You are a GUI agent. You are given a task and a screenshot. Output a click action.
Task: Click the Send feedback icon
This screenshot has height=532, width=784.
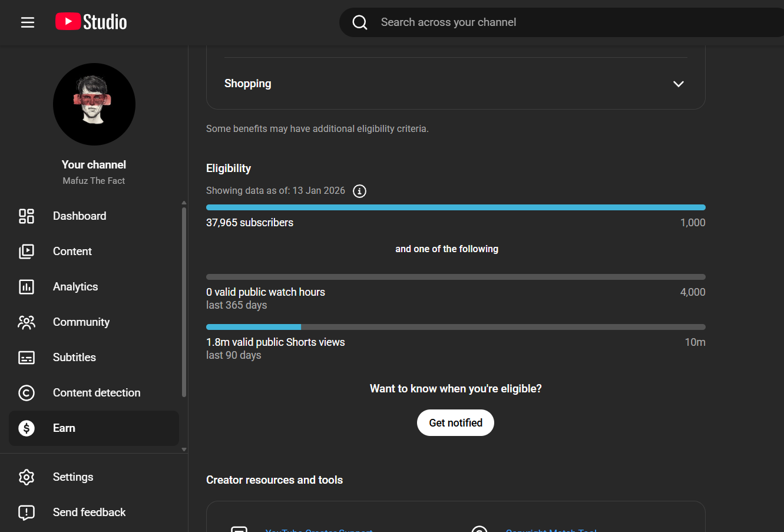click(x=27, y=513)
